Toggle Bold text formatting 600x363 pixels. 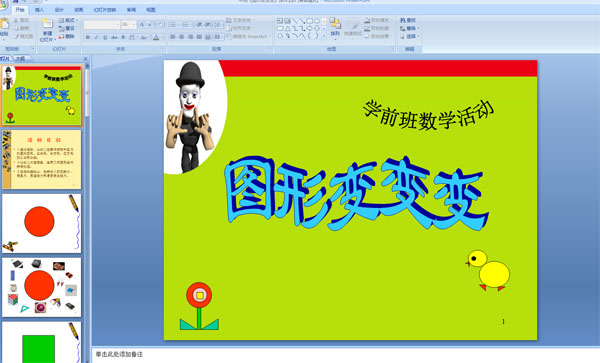[88, 37]
